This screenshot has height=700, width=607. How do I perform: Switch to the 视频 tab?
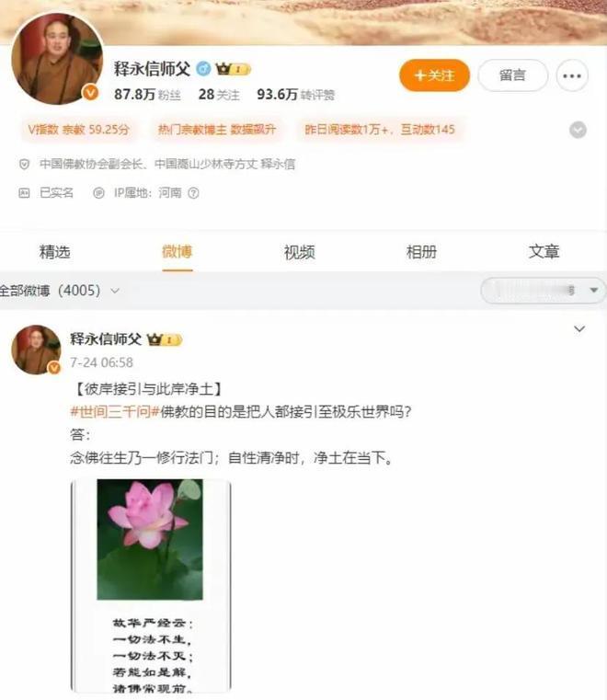300,252
